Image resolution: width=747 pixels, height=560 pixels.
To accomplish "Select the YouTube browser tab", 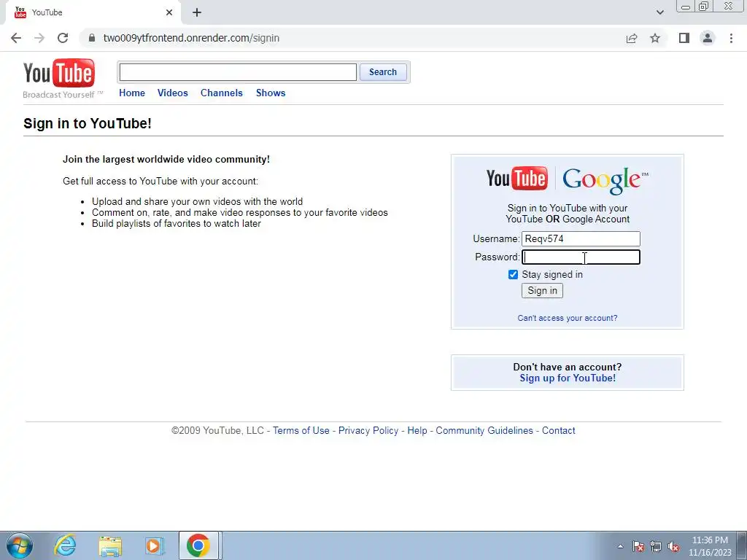I will pyautogui.click(x=93, y=12).
